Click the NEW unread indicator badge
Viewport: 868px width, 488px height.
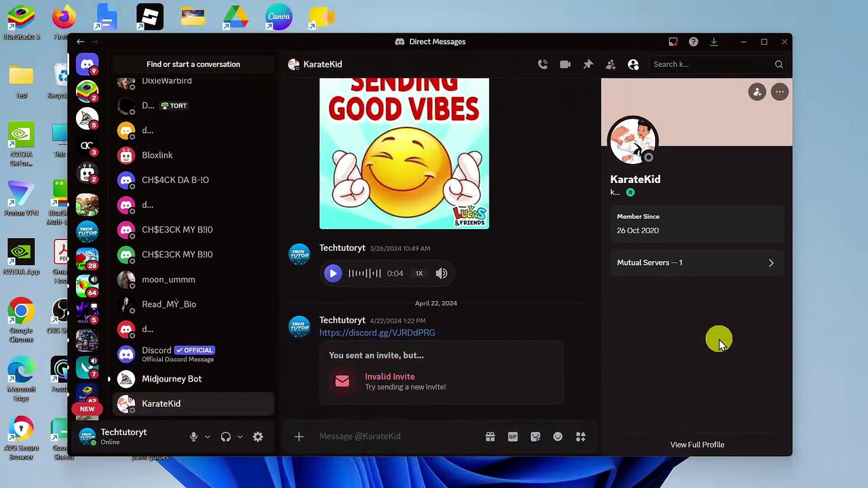click(87, 409)
